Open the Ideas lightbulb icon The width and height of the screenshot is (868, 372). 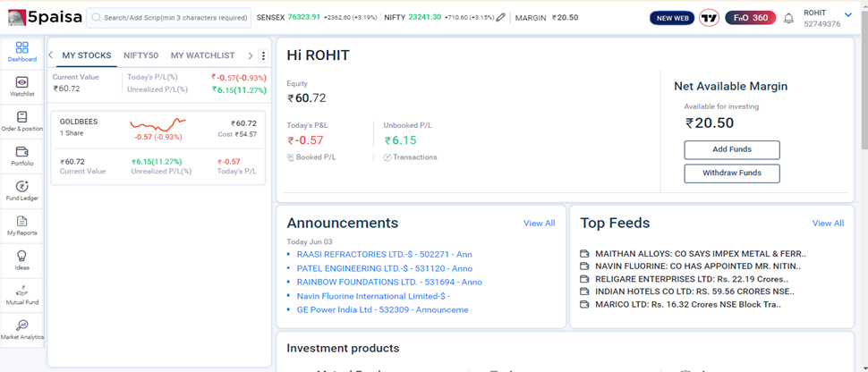tap(22, 256)
